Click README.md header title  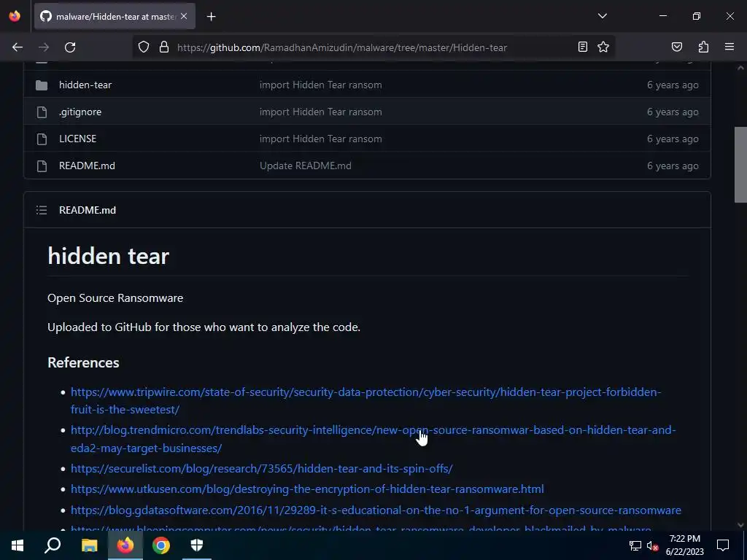coord(88,210)
